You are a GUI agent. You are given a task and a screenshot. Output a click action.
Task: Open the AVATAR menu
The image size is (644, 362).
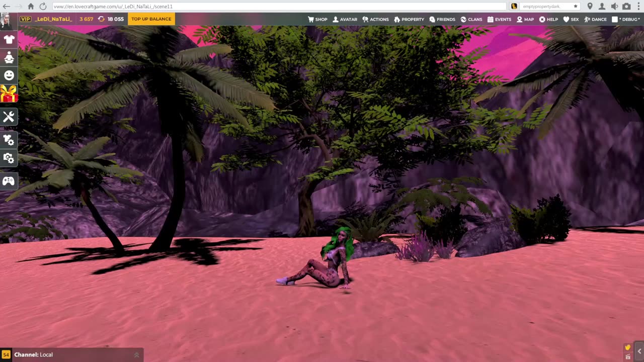[345, 19]
